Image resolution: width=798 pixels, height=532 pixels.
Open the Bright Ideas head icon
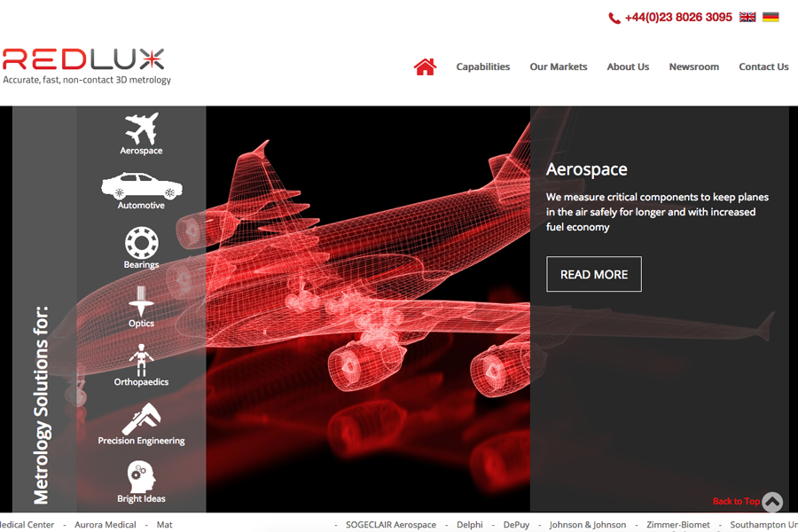pyautogui.click(x=141, y=477)
